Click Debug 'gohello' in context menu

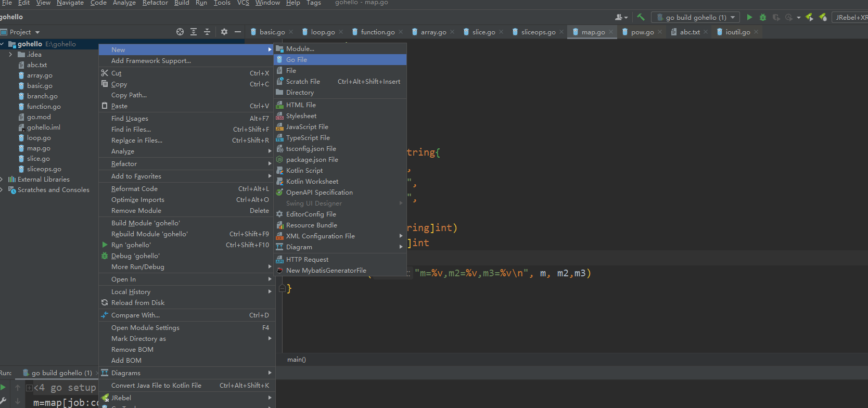pos(187,256)
